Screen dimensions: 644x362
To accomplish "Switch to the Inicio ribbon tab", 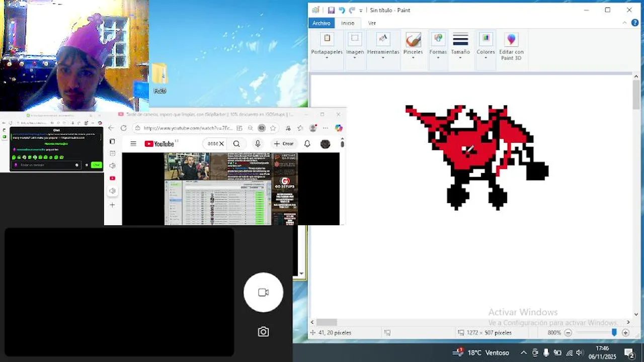I will point(348,23).
